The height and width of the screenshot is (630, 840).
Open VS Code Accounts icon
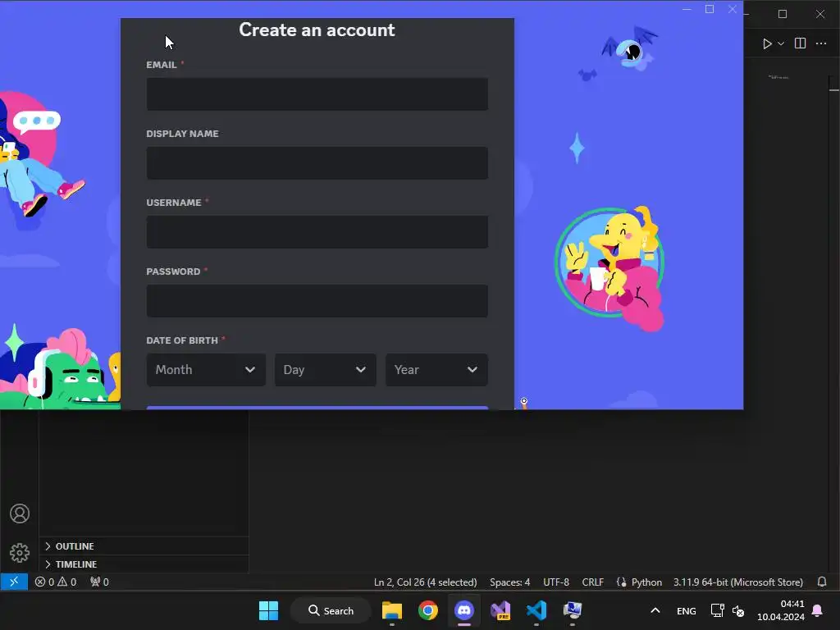pos(20,514)
